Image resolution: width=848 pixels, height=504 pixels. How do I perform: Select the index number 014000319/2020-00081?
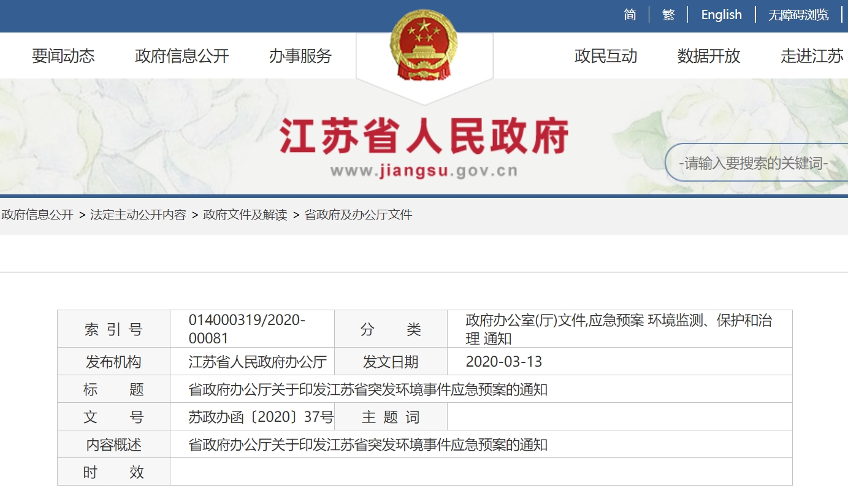(x=247, y=329)
